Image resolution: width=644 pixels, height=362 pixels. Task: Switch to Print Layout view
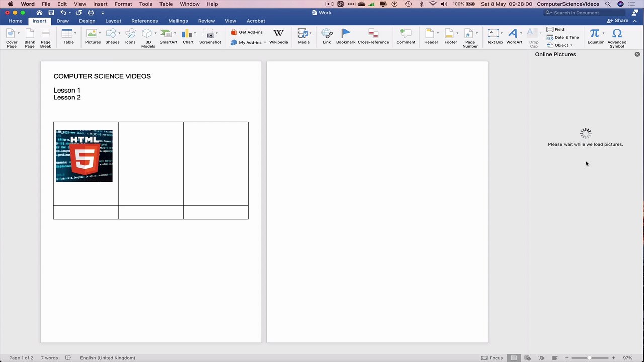click(514, 358)
